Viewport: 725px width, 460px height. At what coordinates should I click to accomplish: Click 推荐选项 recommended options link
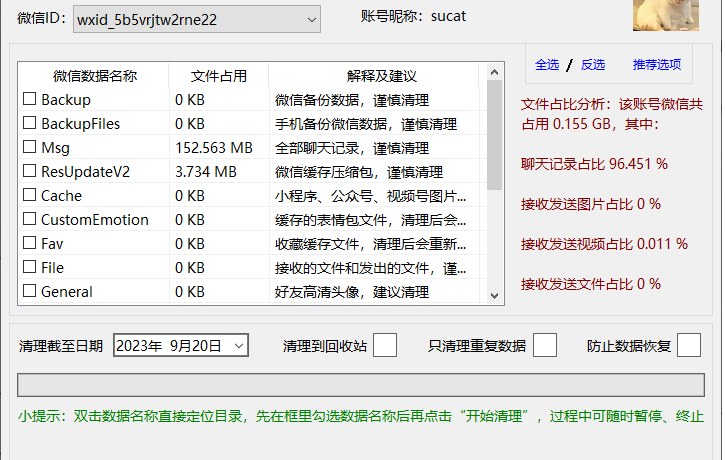(x=657, y=65)
